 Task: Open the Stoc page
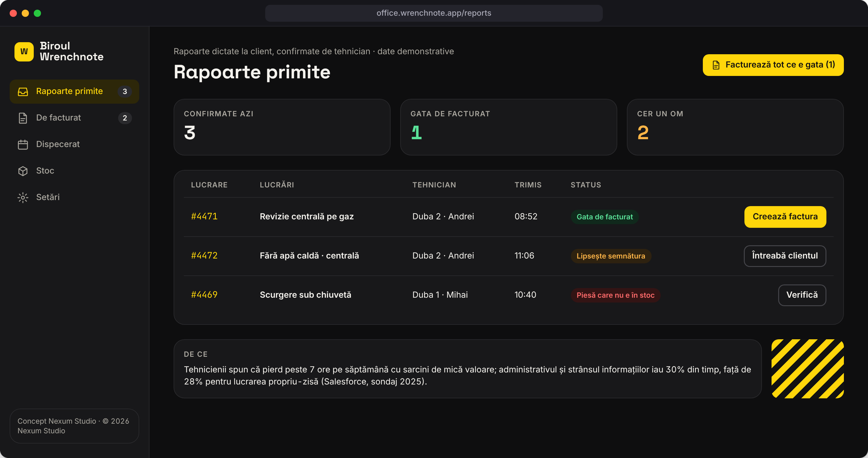coord(74,171)
